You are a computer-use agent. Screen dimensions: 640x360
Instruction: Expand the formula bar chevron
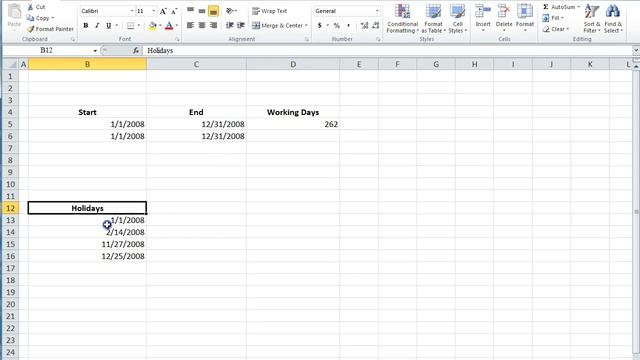[636, 50]
